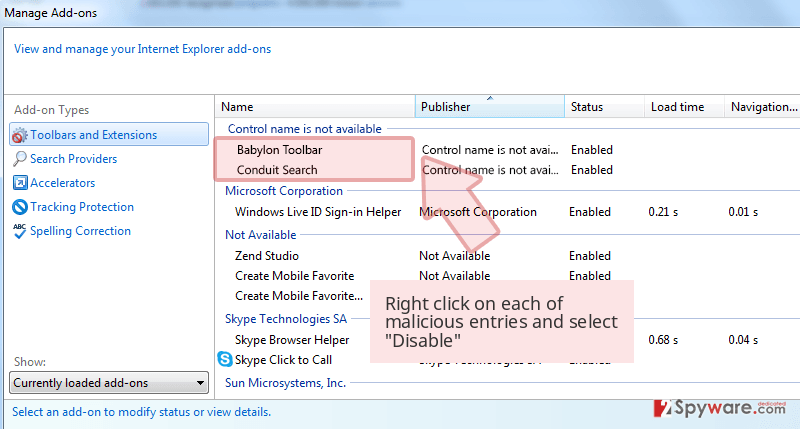Click Enabled status of Zend Studio

590,256
